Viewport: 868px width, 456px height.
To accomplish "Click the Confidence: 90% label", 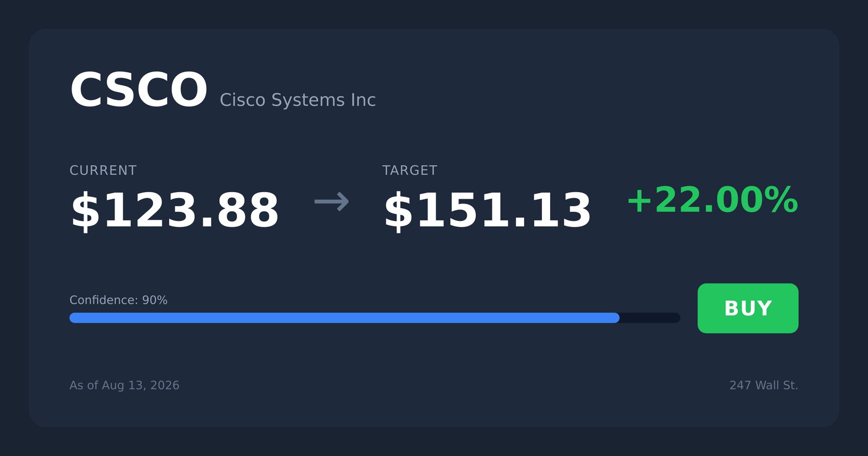I will click(118, 300).
